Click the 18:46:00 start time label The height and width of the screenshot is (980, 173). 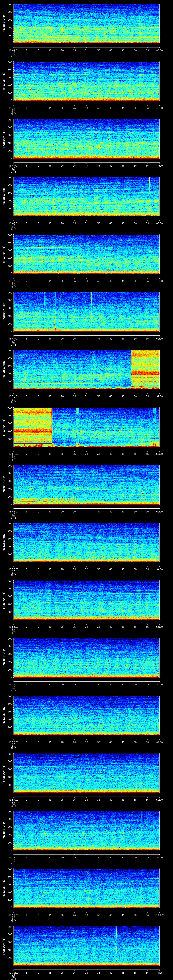[x=13, y=166]
